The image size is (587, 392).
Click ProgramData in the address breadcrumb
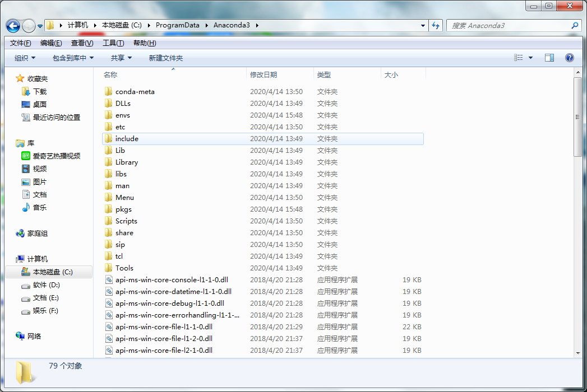[178, 25]
